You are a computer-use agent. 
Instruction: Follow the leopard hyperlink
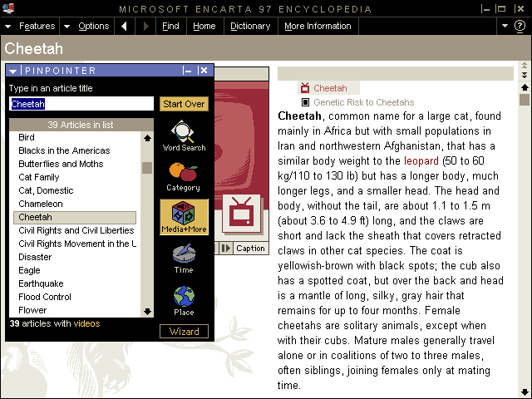421,160
